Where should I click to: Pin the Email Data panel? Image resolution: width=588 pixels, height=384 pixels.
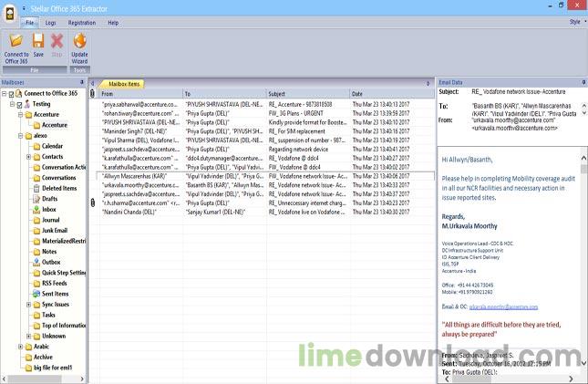[583, 82]
